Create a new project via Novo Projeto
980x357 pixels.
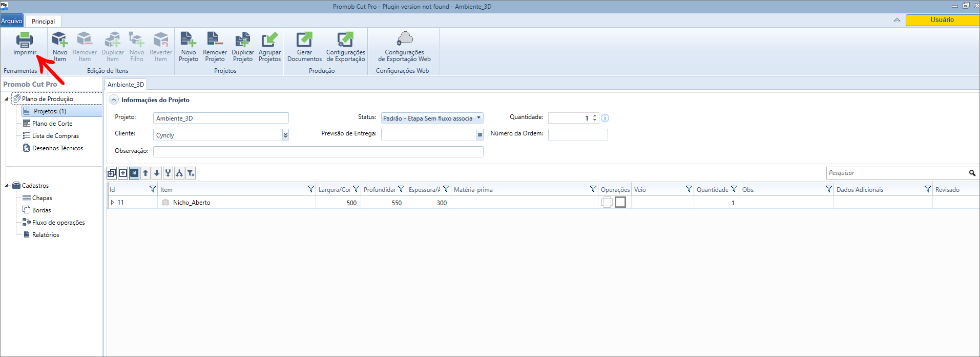click(188, 46)
